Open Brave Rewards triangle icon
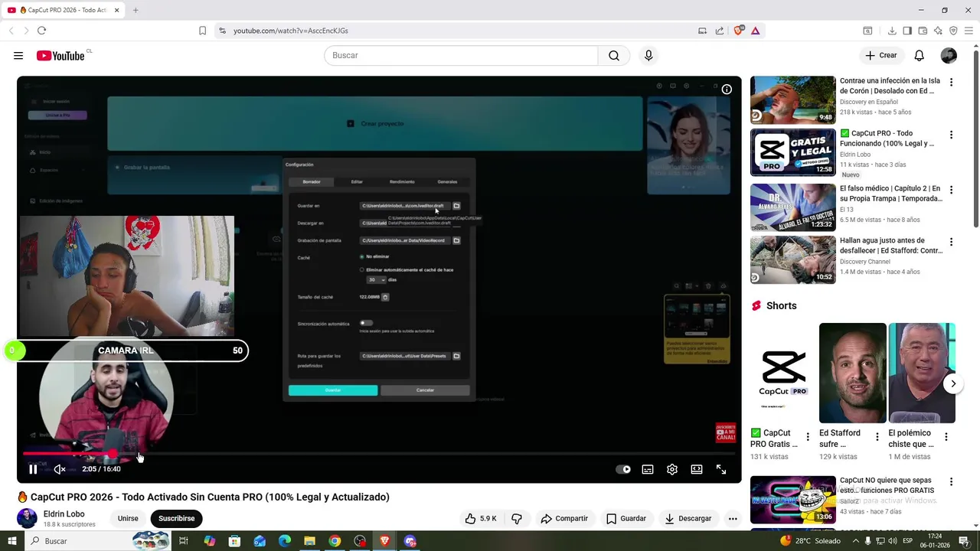This screenshot has width=980, height=551. pos(755,31)
